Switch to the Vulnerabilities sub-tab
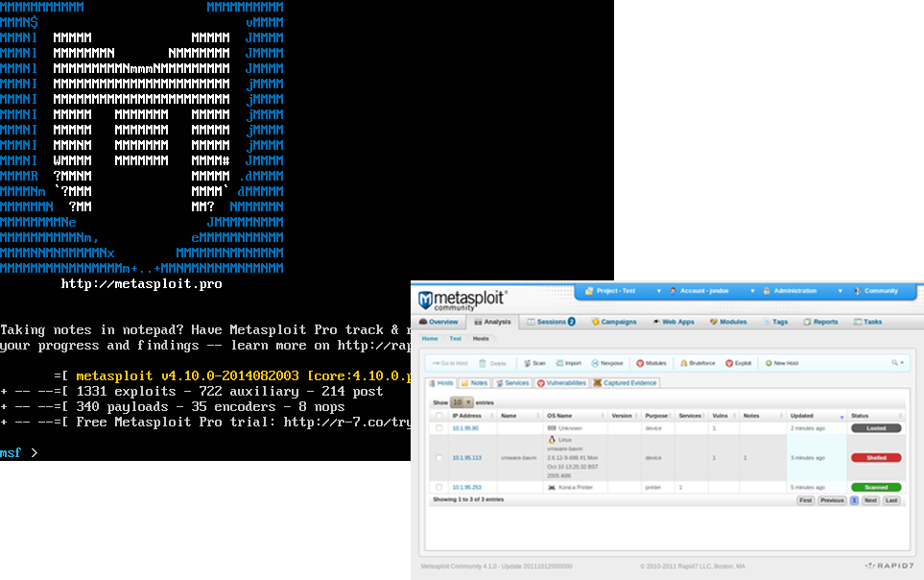The image size is (924, 580). (561, 383)
